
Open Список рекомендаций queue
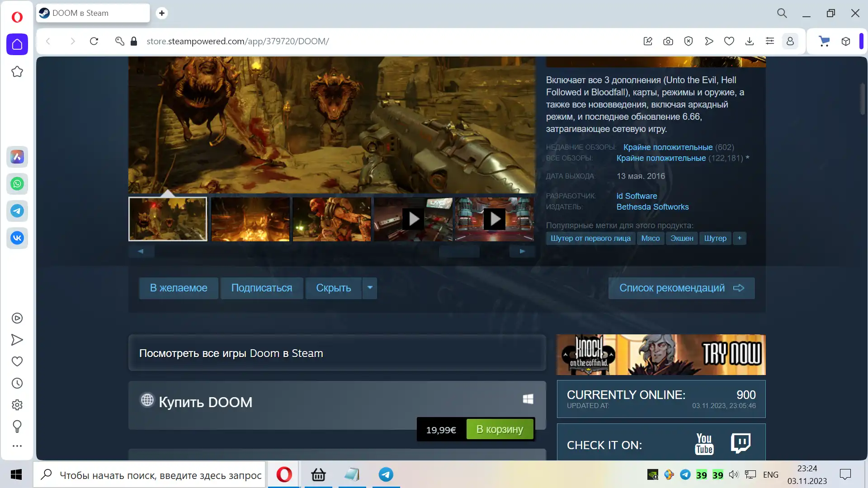point(681,288)
